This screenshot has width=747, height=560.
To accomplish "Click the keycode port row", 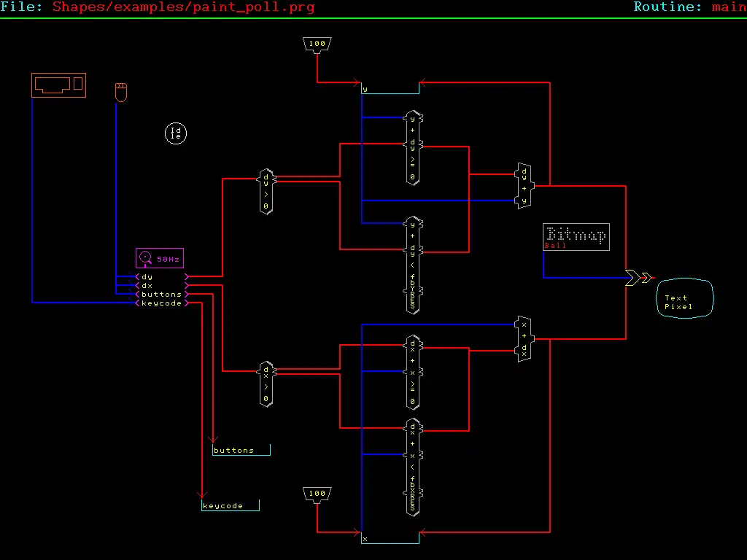I will [162, 303].
